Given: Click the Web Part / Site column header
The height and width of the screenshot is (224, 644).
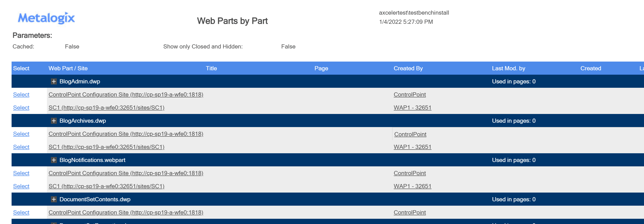Looking at the screenshot, I should click(68, 68).
